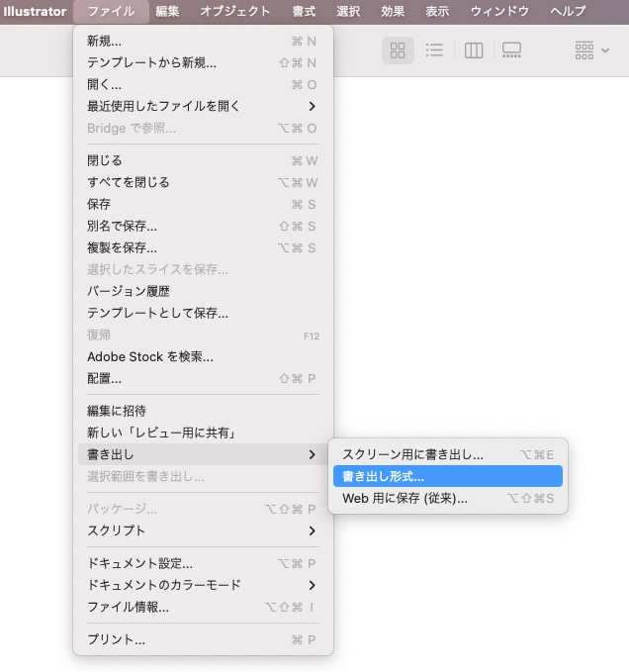629x672 pixels.
Task: Choose 別名で保存... menu item
Action: point(203,226)
